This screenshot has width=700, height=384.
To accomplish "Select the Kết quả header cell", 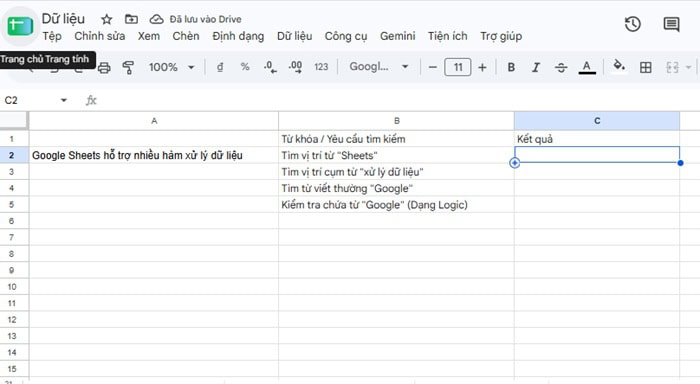I will point(597,139).
